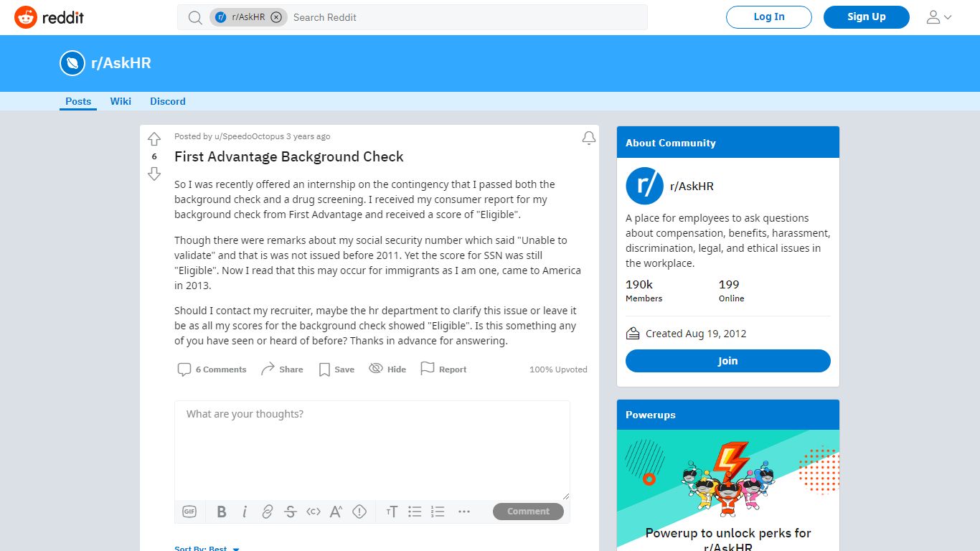This screenshot has height=551, width=980.
Task: Click the Log In button
Action: 769,17
